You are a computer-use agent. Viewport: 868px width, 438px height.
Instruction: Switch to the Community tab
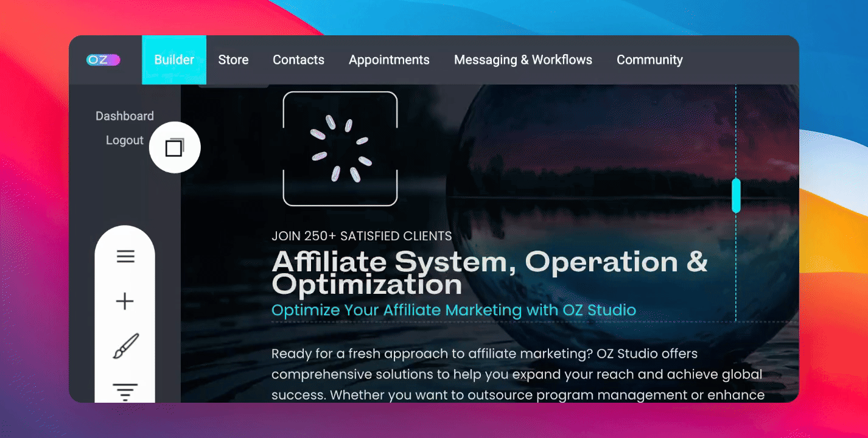(649, 60)
